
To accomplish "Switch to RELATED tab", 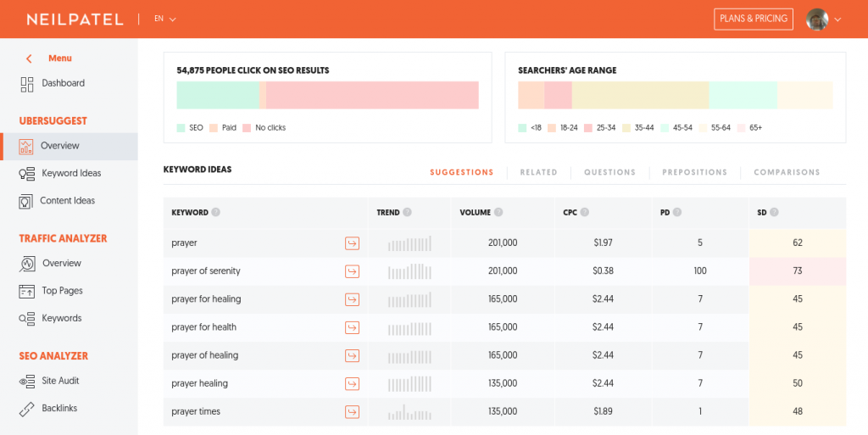I will tap(538, 172).
